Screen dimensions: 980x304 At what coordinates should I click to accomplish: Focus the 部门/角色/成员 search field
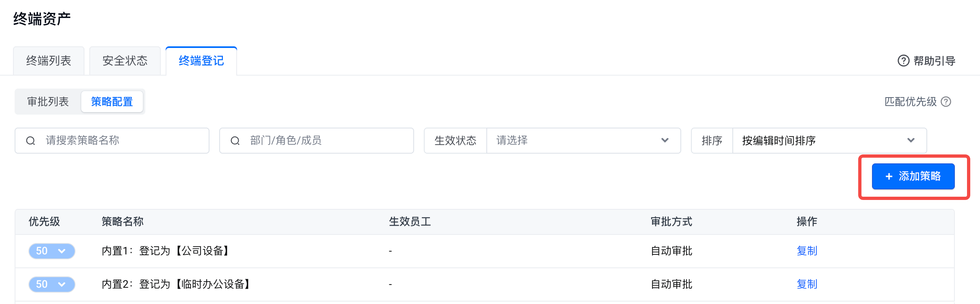(x=325, y=141)
